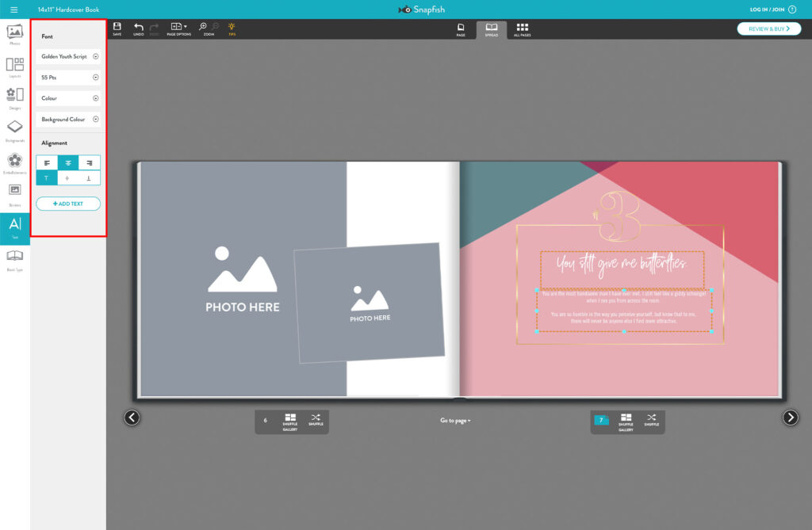Open the Backgrounds panel
The image size is (812, 530).
click(14, 129)
